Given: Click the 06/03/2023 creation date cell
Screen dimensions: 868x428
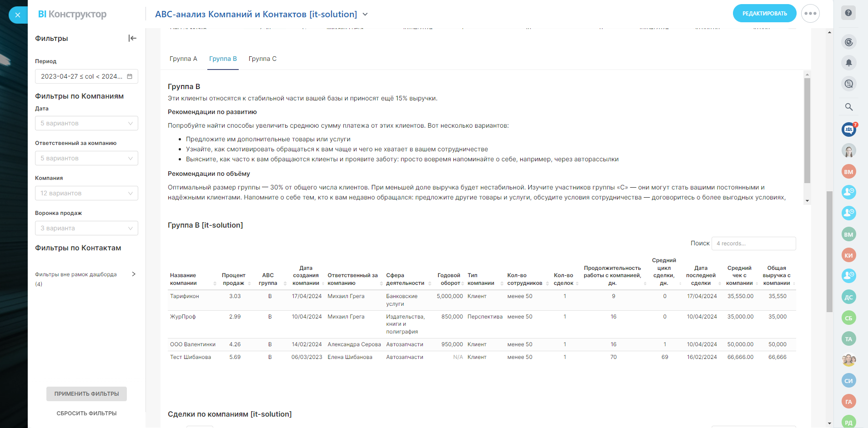Looking at the screenshot, I should coord(307,357).
